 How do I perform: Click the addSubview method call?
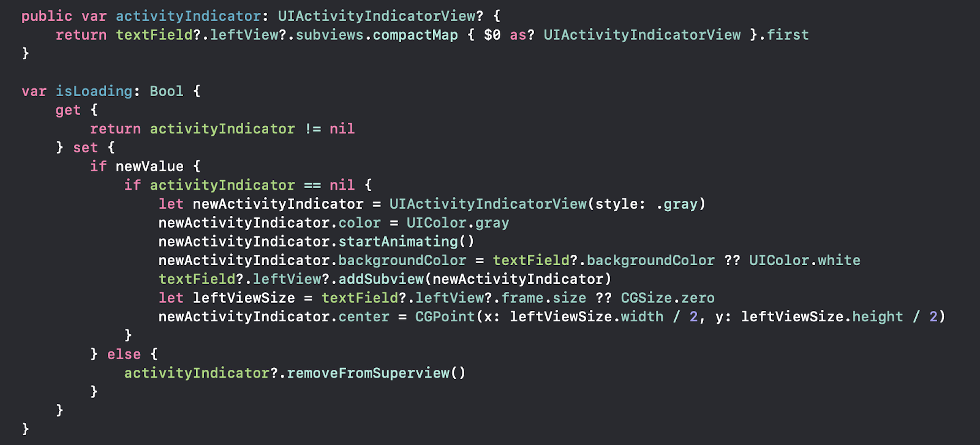[381, 279]
